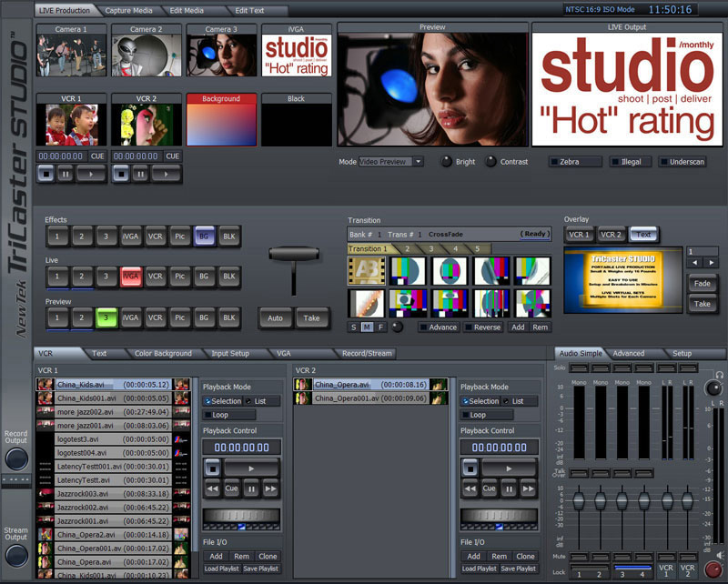Select Preview row button 3
This screenshot has width=728, height=584.
point(106,318)
